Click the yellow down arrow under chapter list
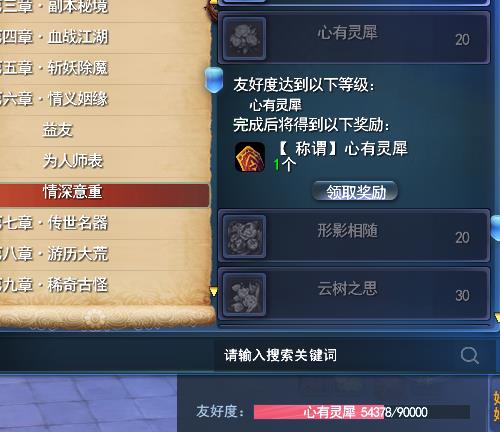Viewport: 500px width, 432px height. point(214,292)
